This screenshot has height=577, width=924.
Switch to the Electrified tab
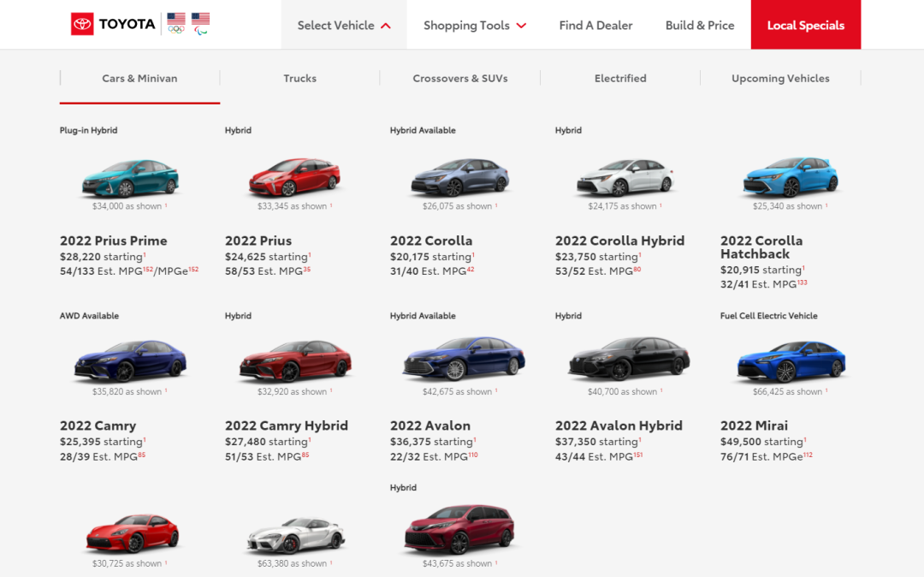point(620,79)
